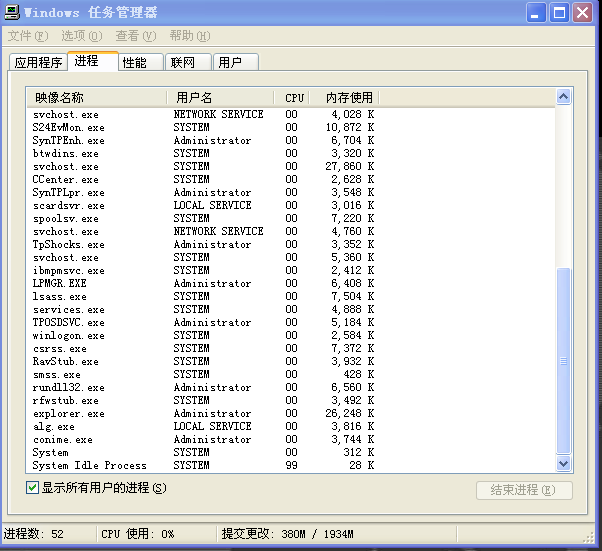Open the 联网 tab
Viewport: 602px width, 551px height.
(x=188, y=62)
